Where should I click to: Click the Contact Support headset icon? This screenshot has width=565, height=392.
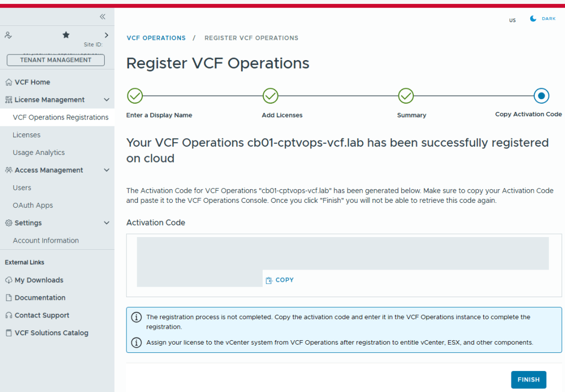point(8,315)
